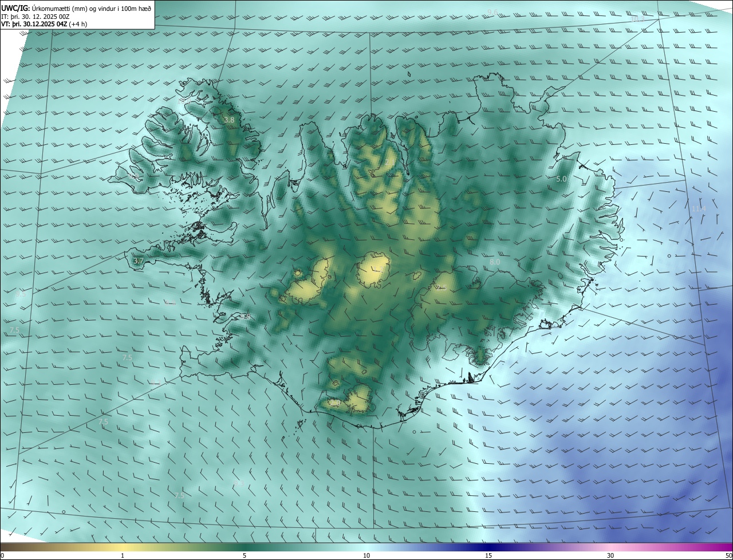Click the 9.6 value label
This screenshot has height=560, width=733.
pos(492,12)
